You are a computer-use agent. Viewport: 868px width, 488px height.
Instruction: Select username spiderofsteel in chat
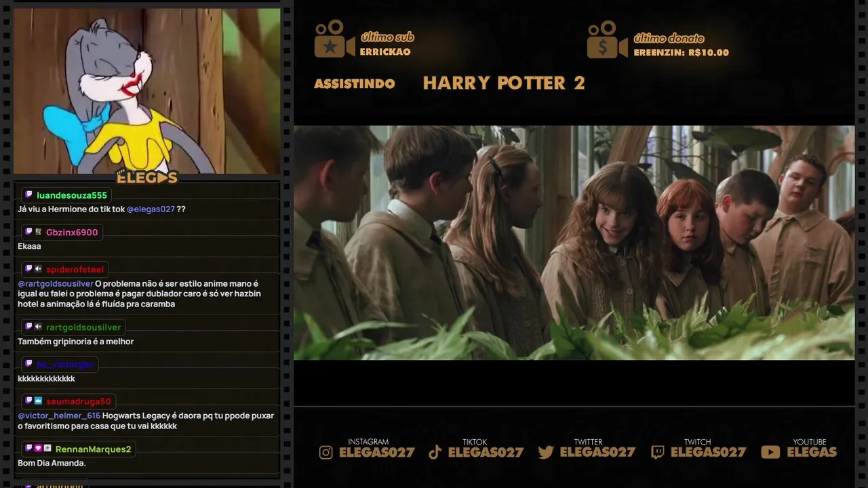(75, 270)
